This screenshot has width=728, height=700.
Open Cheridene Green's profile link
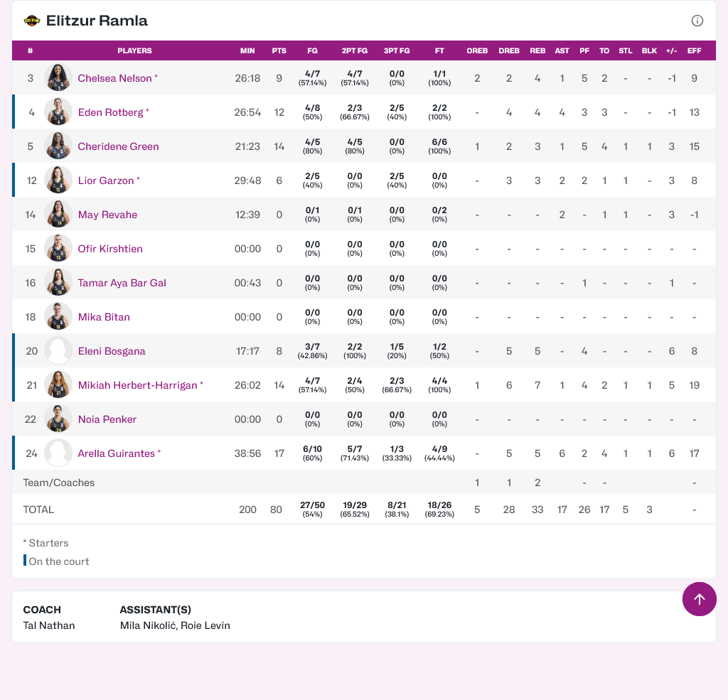point(118,146)
